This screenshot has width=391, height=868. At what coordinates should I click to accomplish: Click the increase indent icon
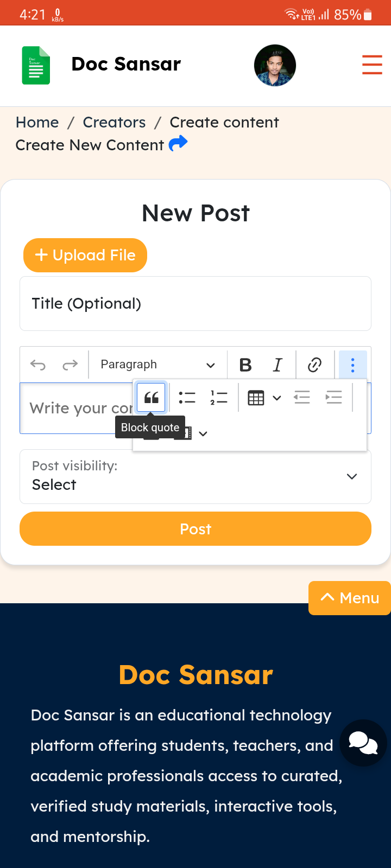333,398
